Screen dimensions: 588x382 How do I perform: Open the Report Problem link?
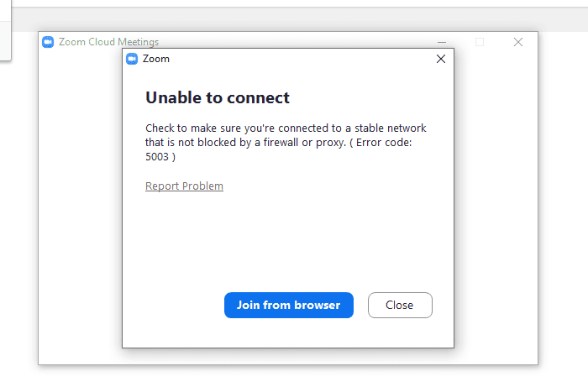click(184, 186)
